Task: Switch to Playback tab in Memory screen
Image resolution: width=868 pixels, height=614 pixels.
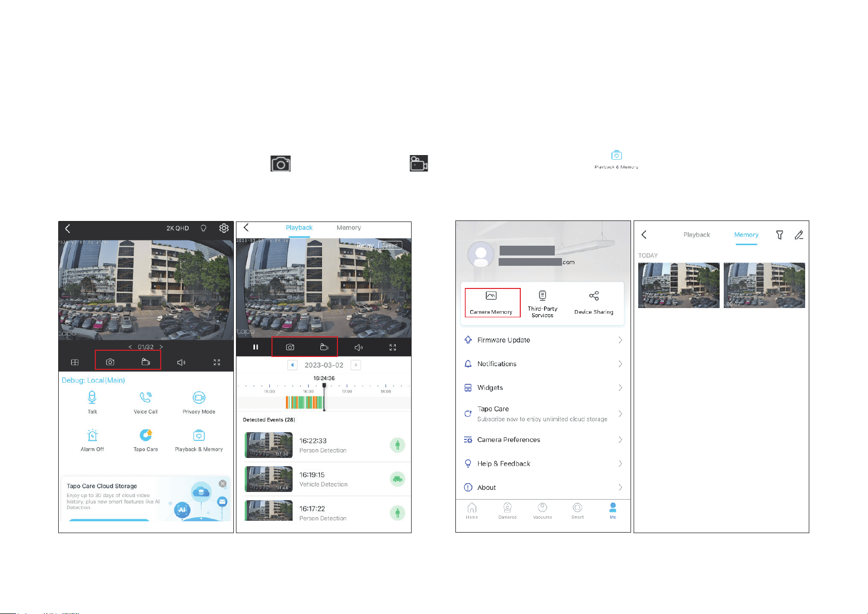Action: pyautogui.click(x=697, y=235)
